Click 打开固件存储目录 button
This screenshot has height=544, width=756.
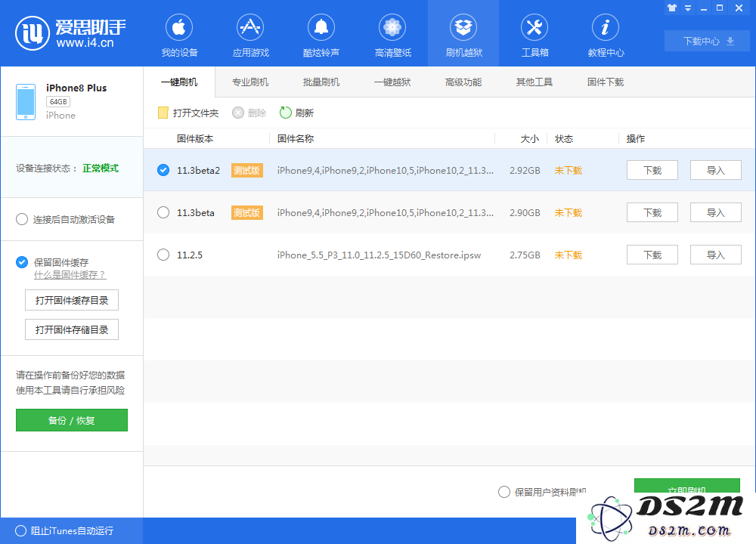point(72,329)
